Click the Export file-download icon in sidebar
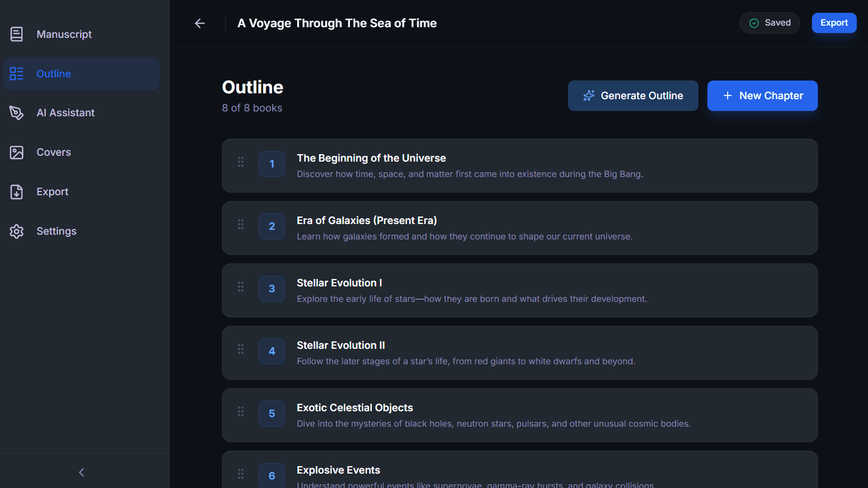This screenshot has height=488, width=868. click(x=17, y=191)
